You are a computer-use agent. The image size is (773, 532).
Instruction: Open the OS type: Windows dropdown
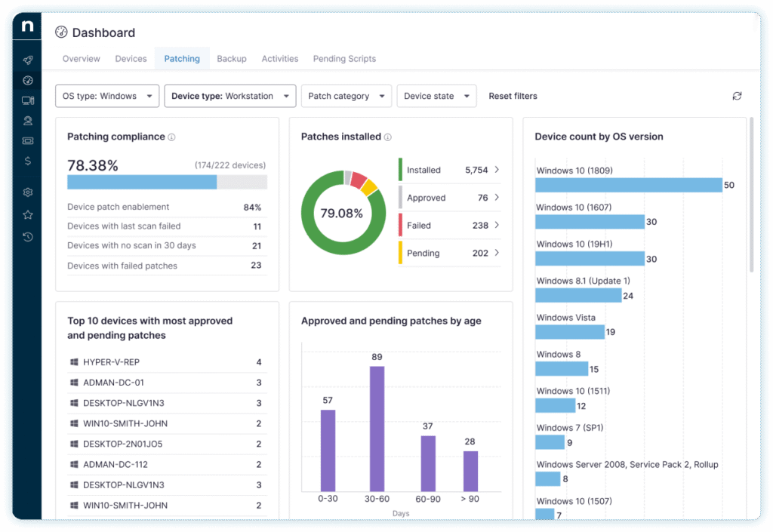tap(106, 96)
